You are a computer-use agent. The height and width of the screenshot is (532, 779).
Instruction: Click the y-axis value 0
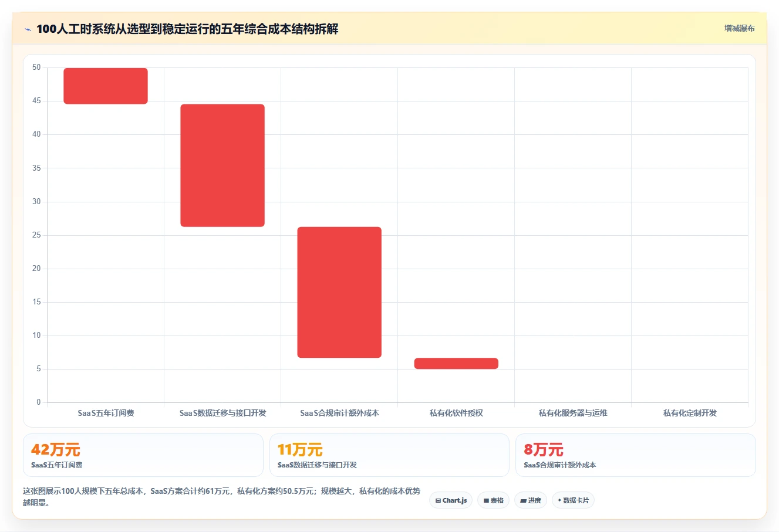pyautogui.click(x=39, y=402)
